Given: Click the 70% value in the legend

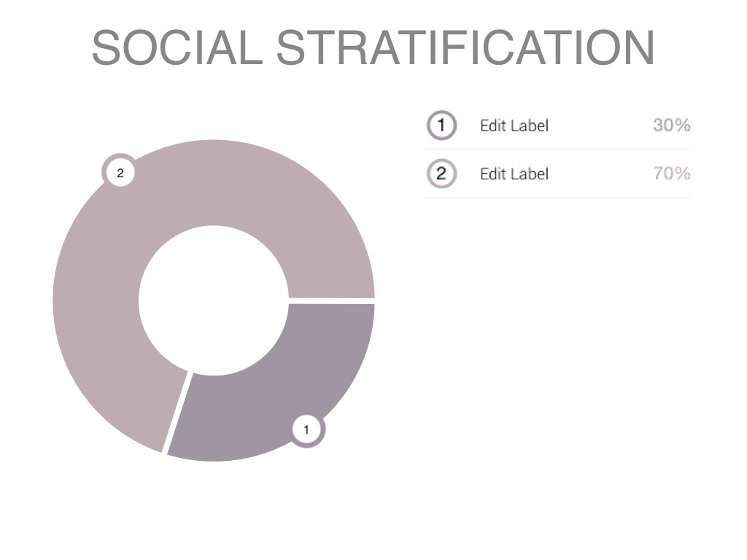Looking at the screenshot, I should (x=671, y=174).
